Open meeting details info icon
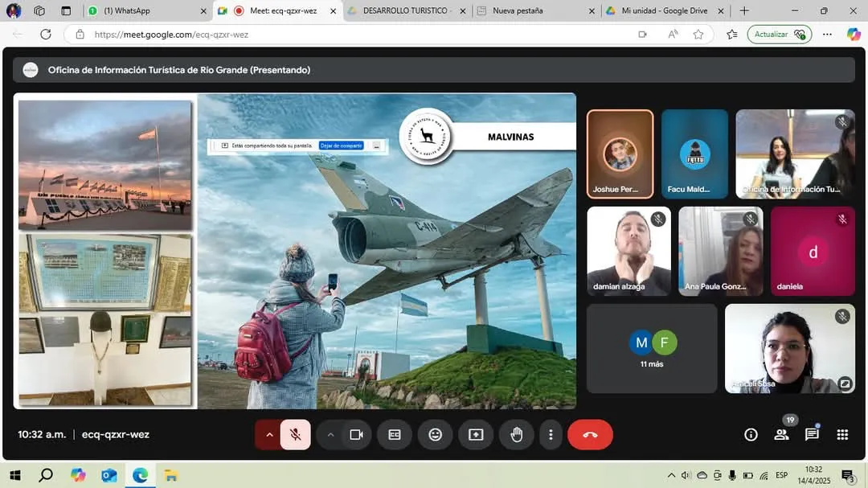Screen dimensions: 868x488 (751, 435)
